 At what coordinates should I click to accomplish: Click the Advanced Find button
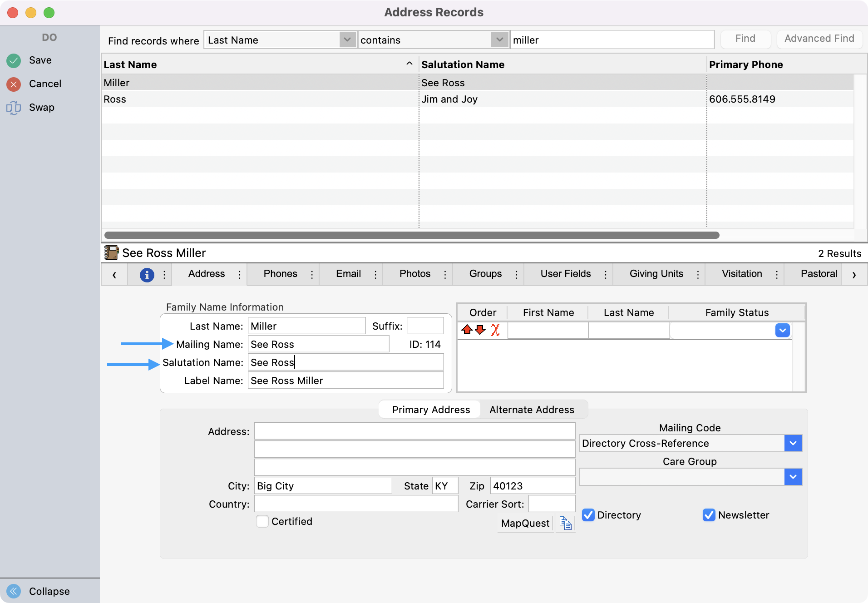(819, 39)
